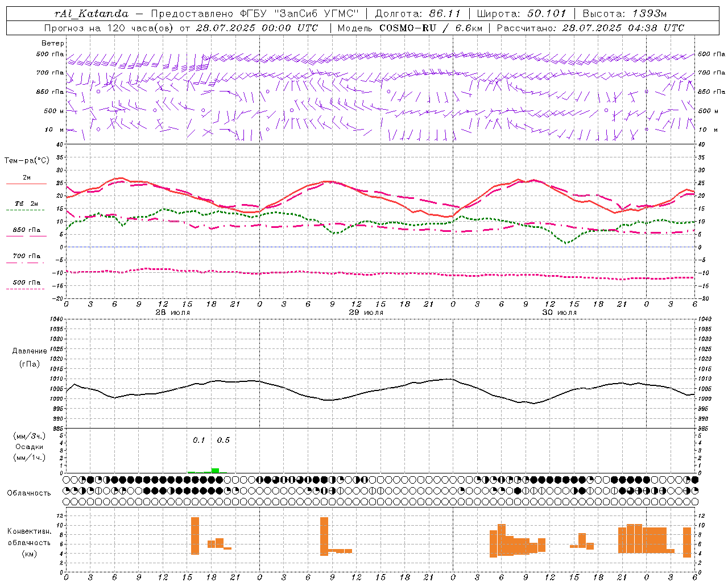Click the 30 июля date label
Image resolution: width=728 pixels, height=582 pixels.
(559, 313)
